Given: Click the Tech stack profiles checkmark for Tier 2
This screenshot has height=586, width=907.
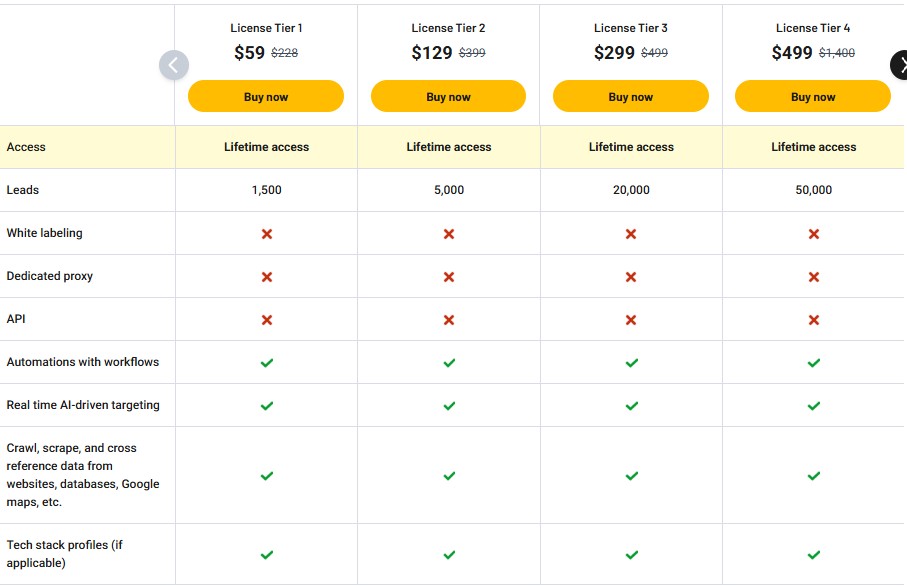Looking at the screenshot, I should click(449, 555).
